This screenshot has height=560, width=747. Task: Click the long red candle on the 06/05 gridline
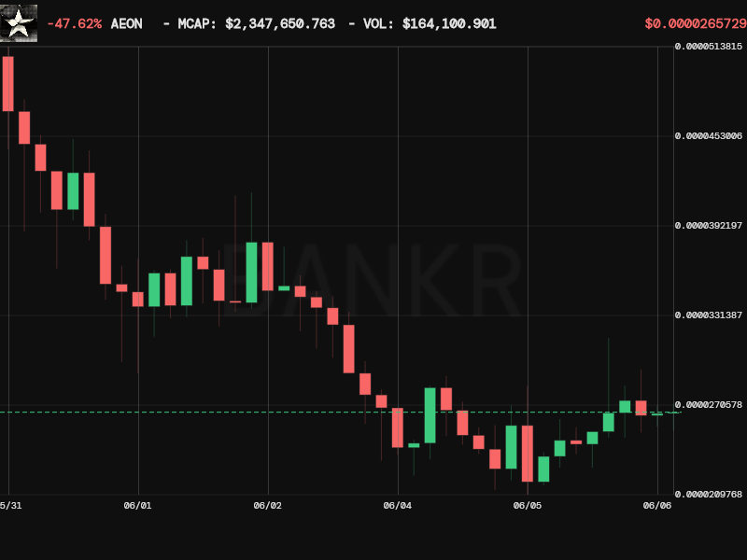(x=528, y=454)
